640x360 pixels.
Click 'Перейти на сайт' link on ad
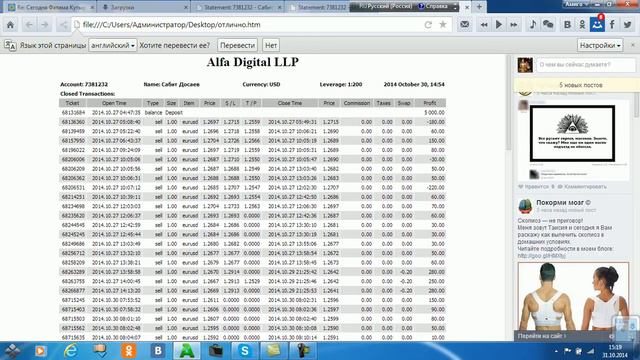click(x=542, y=336)
